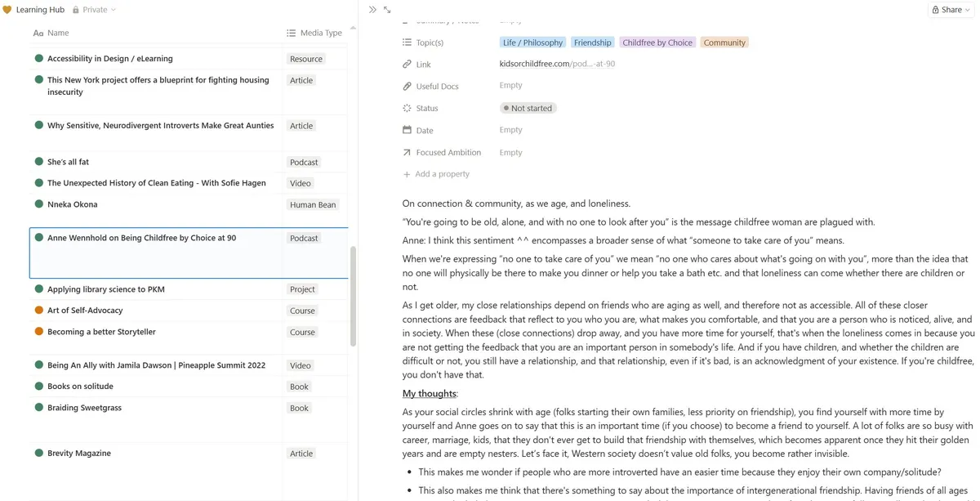Click green dot icon beside She's all fat
The width and height of the screenshot is (980, 501).
38,161
